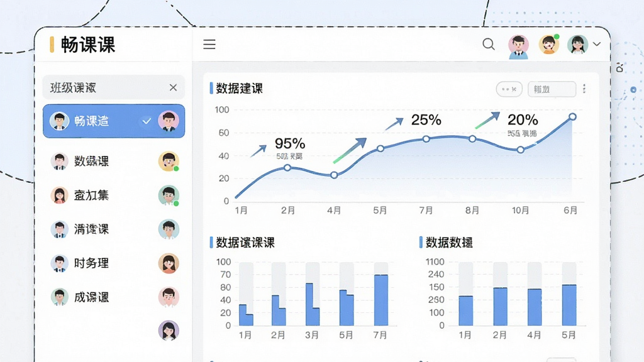644x362 pixels.
Task: Click the sidebar's teal avatar with a green dot
Action: [169, 195]
